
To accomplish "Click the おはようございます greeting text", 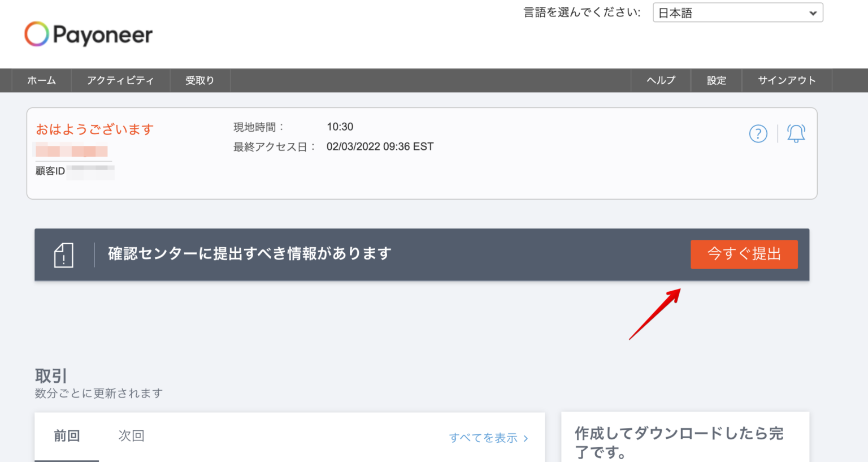I will (95, 129).
